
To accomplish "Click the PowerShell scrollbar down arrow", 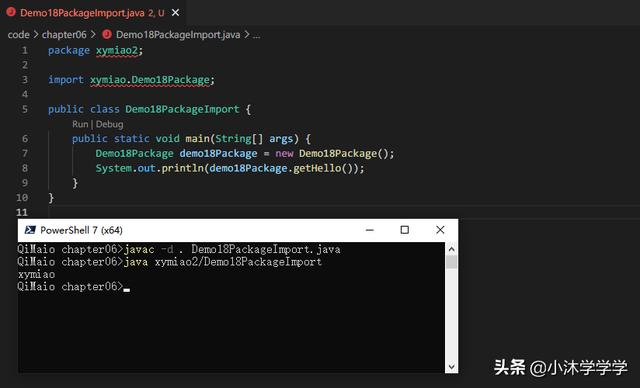I will pyautogui.click(x=451, y=366).
